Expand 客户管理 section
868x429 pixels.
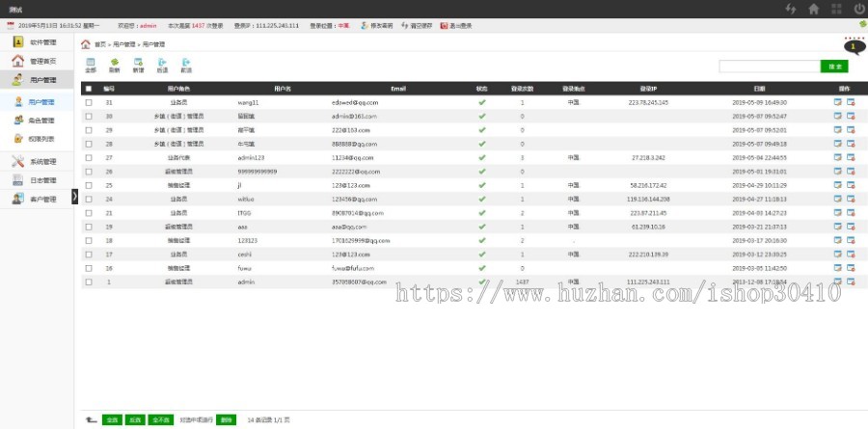37,200
